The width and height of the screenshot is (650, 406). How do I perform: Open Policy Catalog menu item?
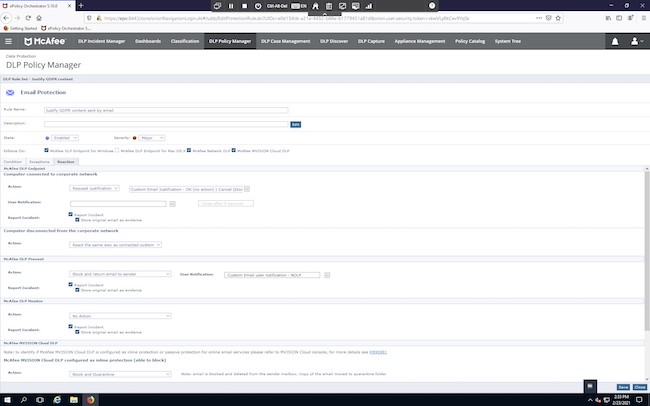[470, 41]
